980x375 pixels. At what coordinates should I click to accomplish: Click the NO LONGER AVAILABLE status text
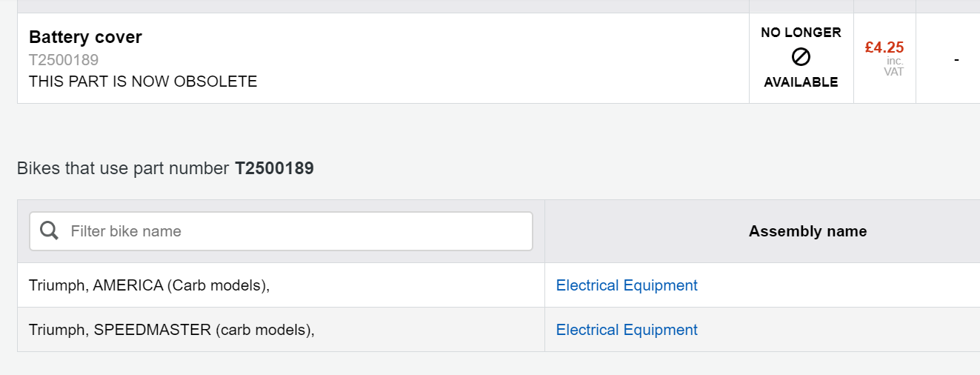[x=801, y=57]
